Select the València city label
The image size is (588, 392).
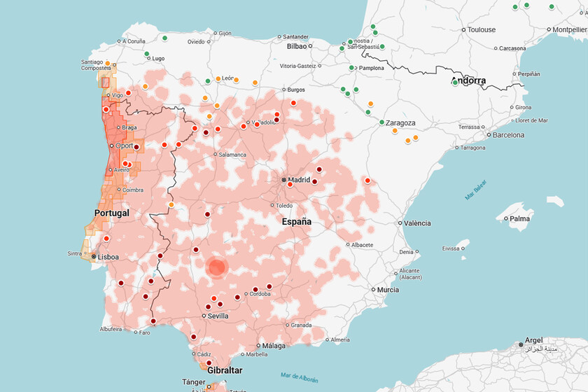point(417,223)
